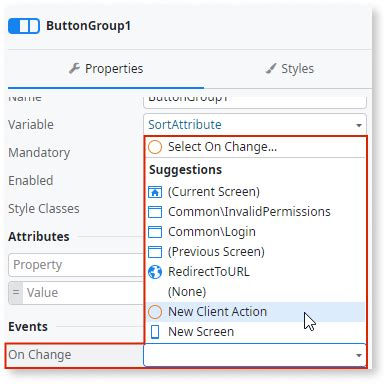This screenshot has width=387, height=384.
Task: Pick (Previous Screen) in the dropdown
Action: [x=256, y=252]
